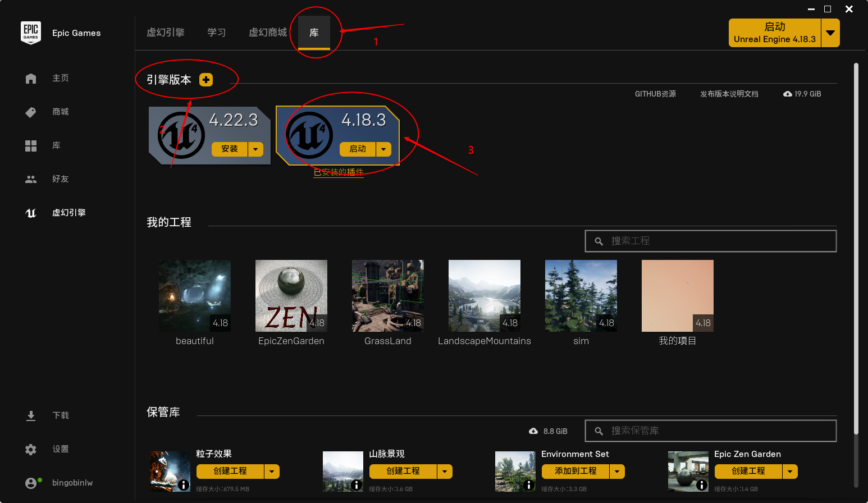Click the search icon in 搜索工程 field

point(599,241)
